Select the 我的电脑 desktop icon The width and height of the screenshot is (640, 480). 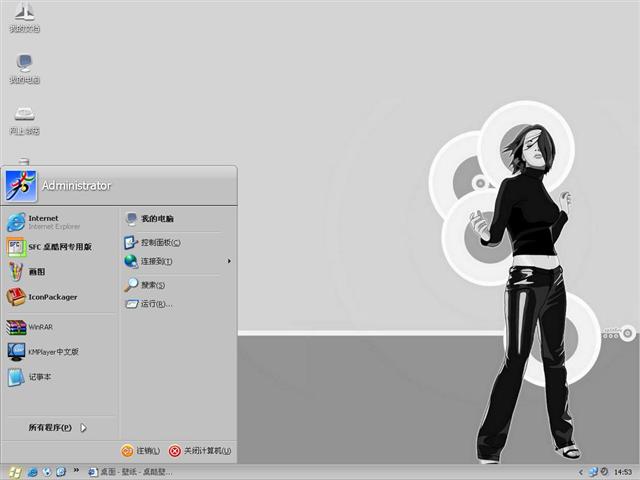point(24,69)
